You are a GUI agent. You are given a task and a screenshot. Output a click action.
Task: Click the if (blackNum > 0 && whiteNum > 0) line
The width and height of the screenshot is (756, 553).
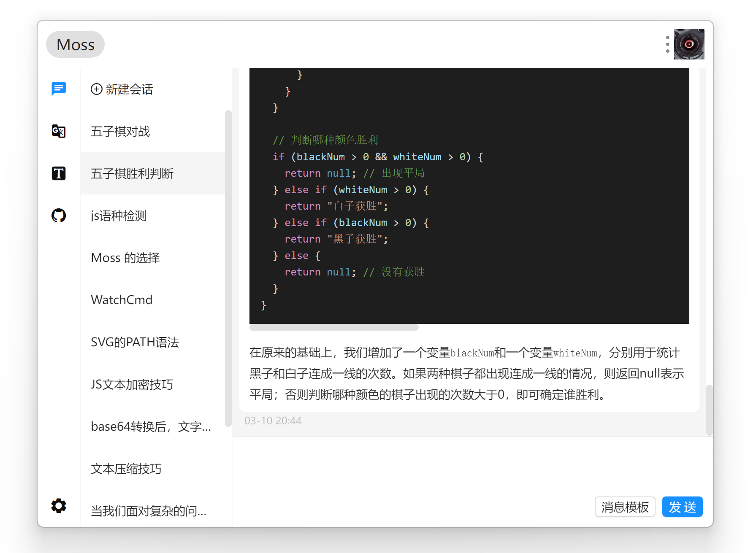[x=378, y=156]
